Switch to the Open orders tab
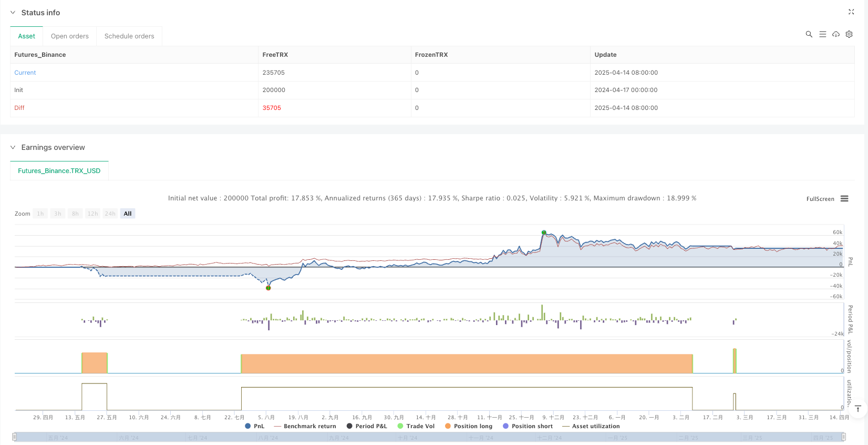868x445 pixels. click(x=69, y=36)
